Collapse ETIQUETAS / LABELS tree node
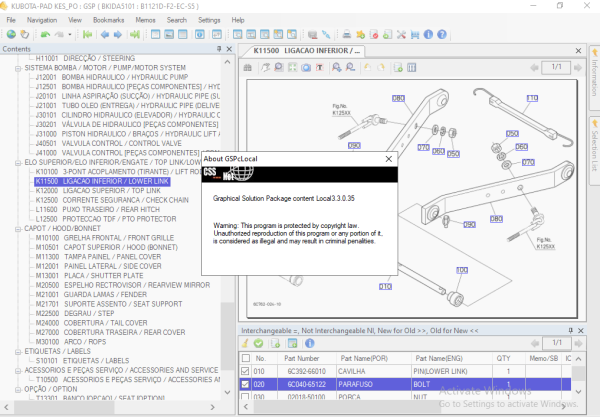This screenshot has width=600, height=417. [18, 352]
